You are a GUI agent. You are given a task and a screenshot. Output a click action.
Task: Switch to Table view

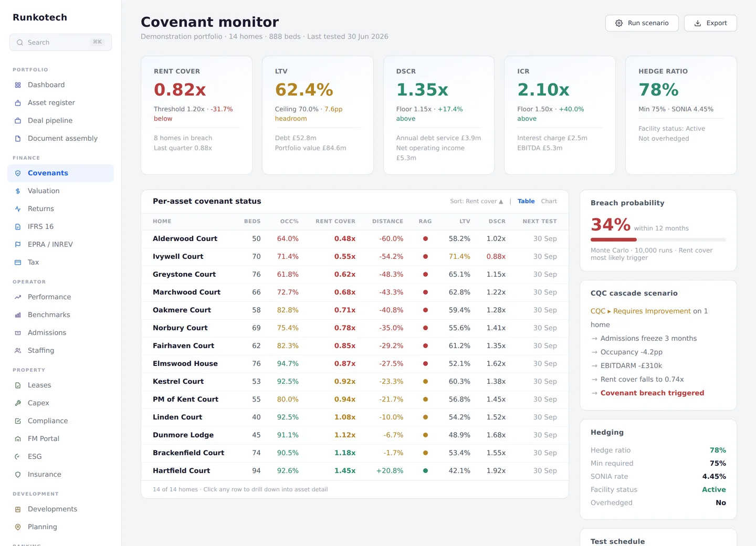pos(526,201)
